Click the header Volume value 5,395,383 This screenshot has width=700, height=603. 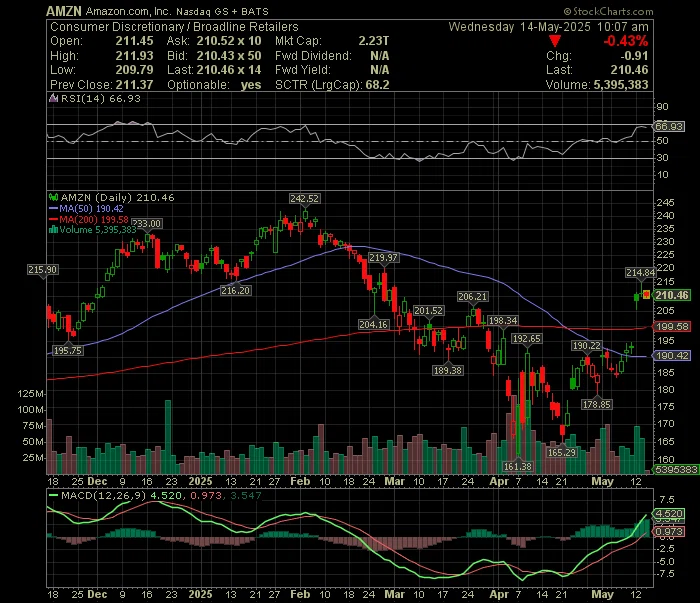coord(621,85)
